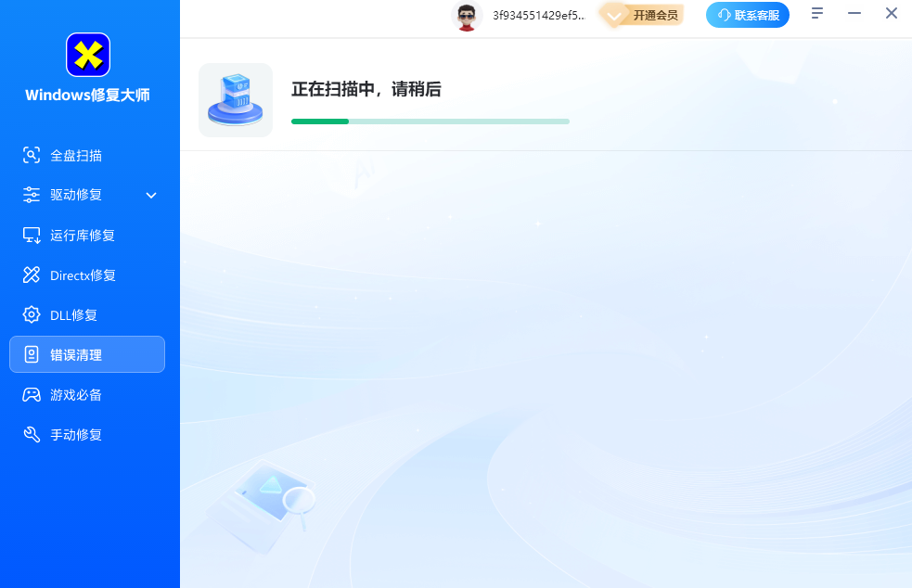Expand the 驱动修复 chevron

point(151,196)
